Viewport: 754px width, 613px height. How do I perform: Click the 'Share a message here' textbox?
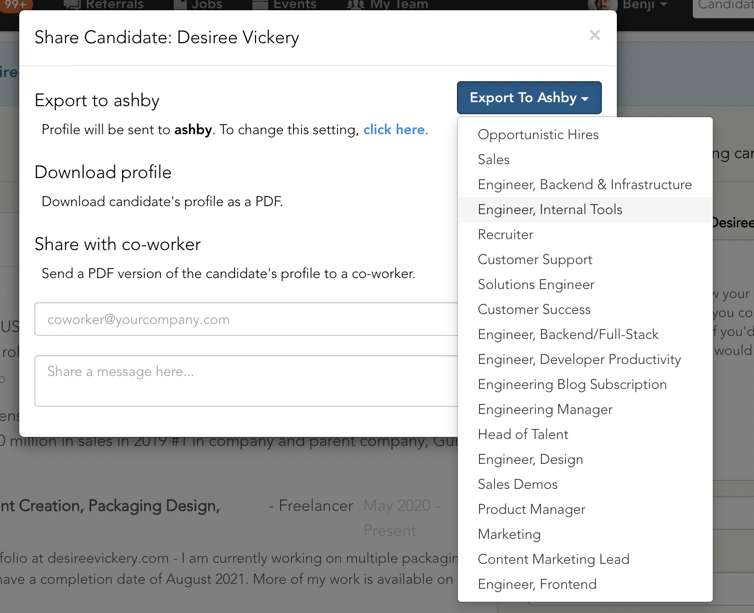(x=246, y=381)
